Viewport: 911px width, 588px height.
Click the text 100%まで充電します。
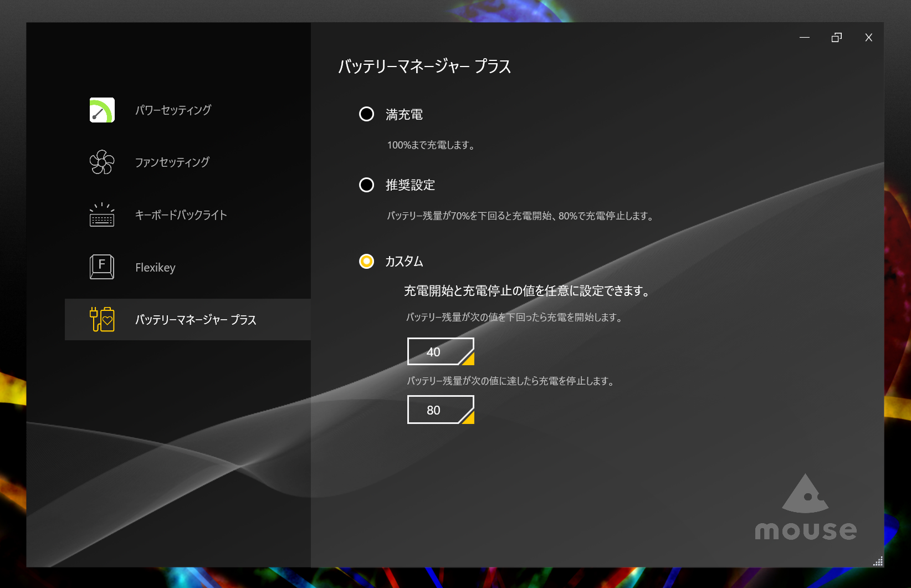click(x=431, y=145)
